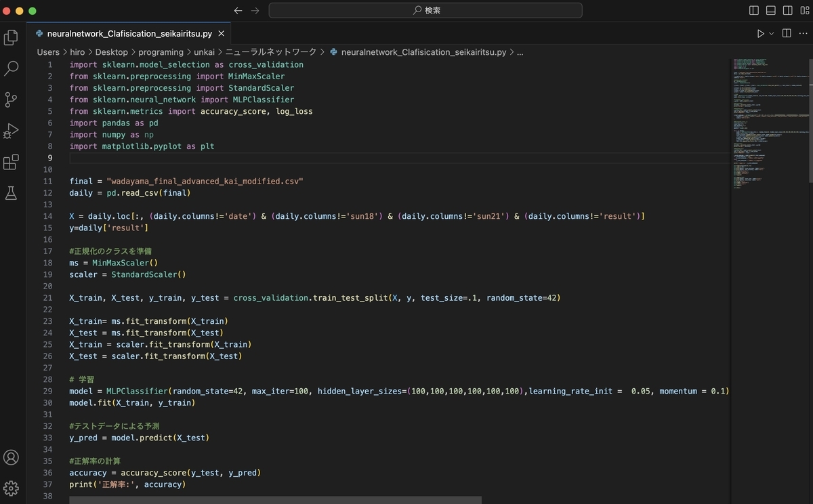The height and width of the screenshot is (504, 813).
Task: Click the programing breadcrumb
Action: click(161, 52)
